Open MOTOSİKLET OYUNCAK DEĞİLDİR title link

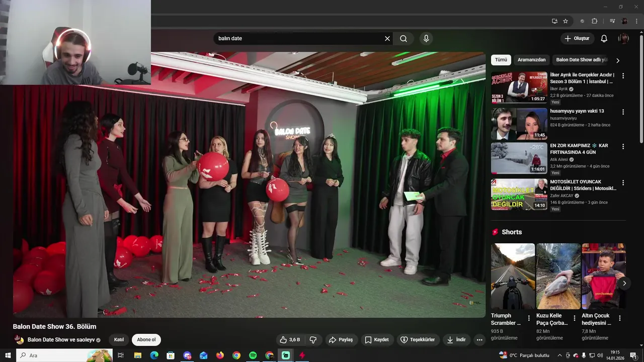[x=583, y=185]
